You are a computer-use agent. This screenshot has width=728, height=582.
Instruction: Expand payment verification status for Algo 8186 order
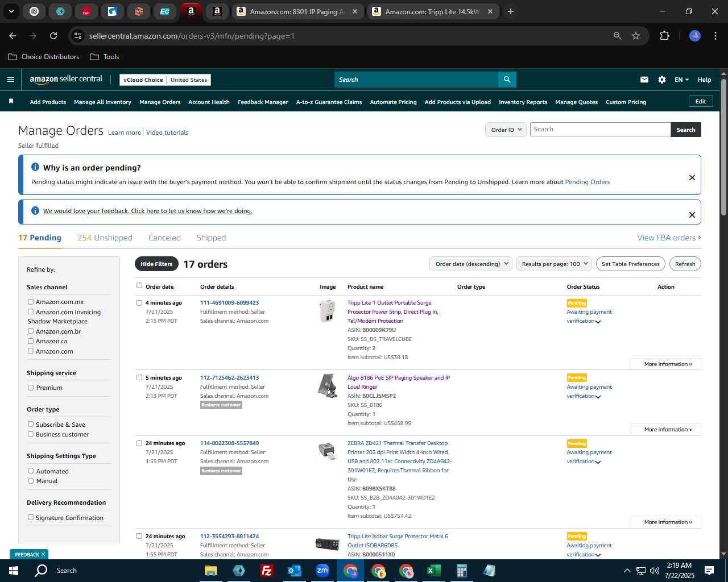598,397
